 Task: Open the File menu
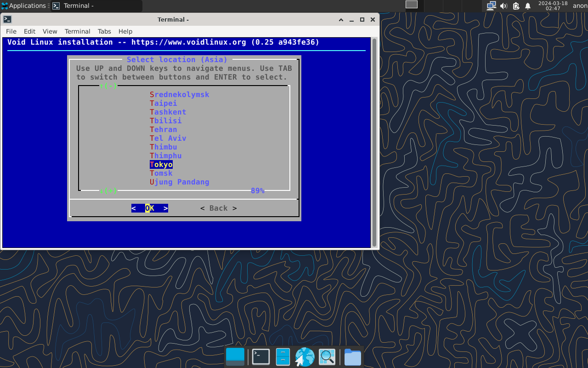pos(11,31)
